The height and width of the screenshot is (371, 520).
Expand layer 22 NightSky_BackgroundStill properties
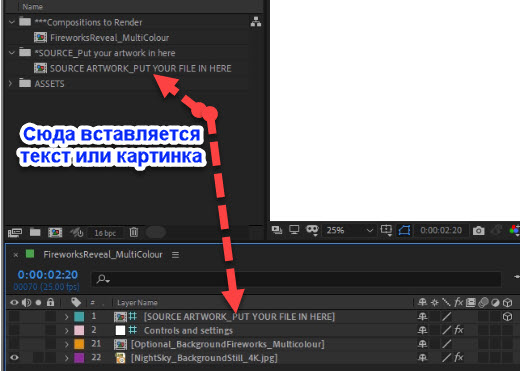tap(66, 358)
